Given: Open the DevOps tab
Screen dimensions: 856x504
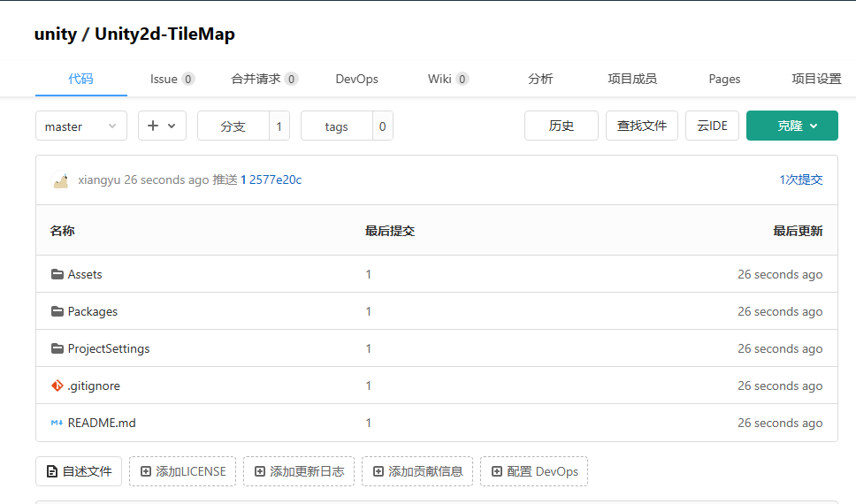Looking at the screenshot, I should tap(357, 80).
